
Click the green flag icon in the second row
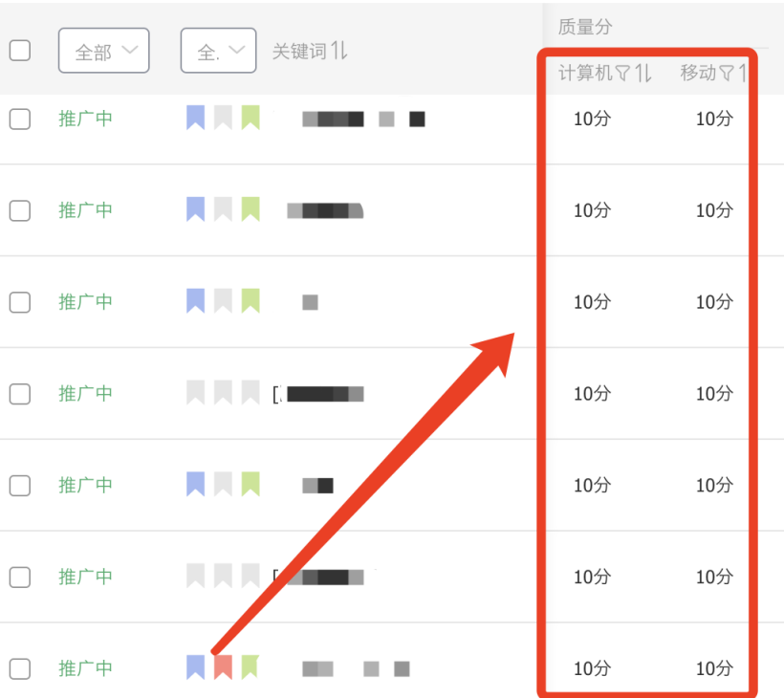[250, 208]
